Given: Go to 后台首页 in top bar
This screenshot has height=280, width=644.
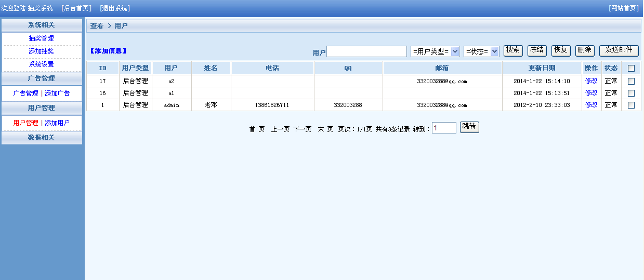Looking at the screenshot, I should click(76, 8).
